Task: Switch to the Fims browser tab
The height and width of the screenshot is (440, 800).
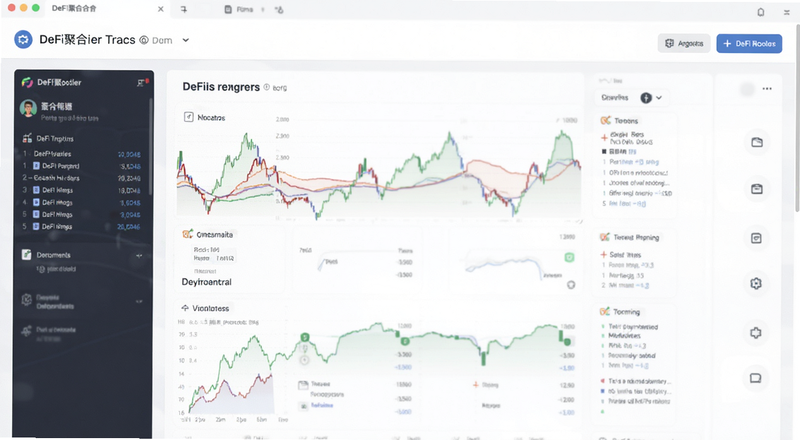Action: tap(239, 9)
